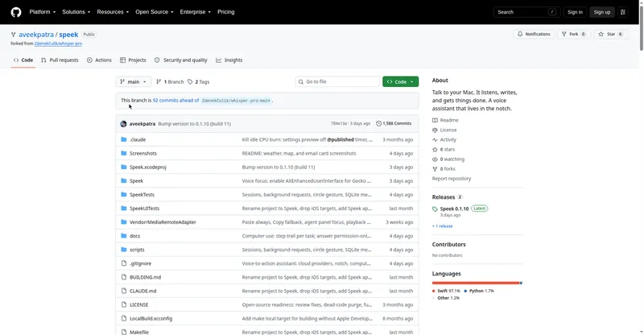Viewport: 644px width, 335px height.
Task: Open the ZdenekCulik/whisper-pro forked-from link
Action: coord(58,43)
